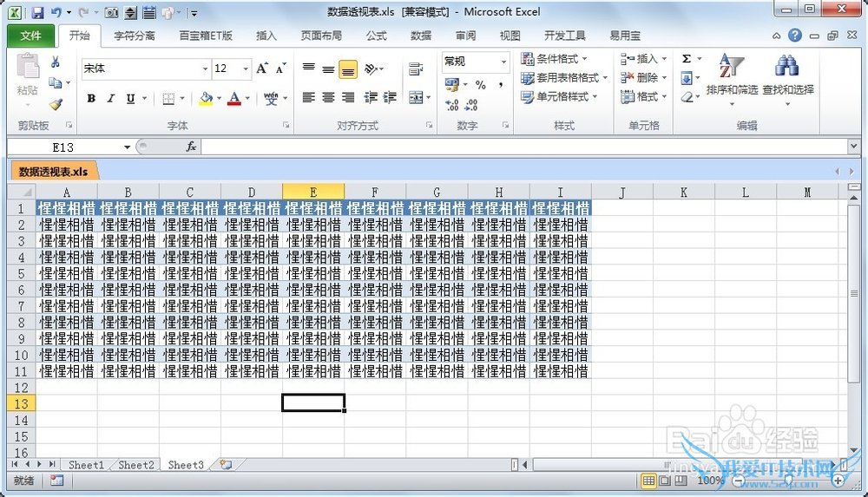Screen dimensions: 868x497
Task: Align text to the left
Action: 309,97
